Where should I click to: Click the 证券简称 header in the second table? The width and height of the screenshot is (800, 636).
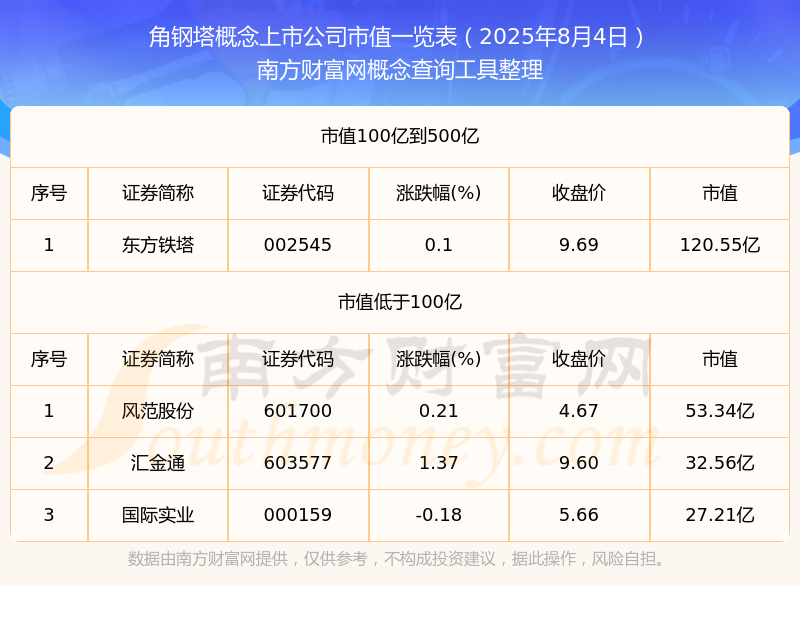coord(158,359)
